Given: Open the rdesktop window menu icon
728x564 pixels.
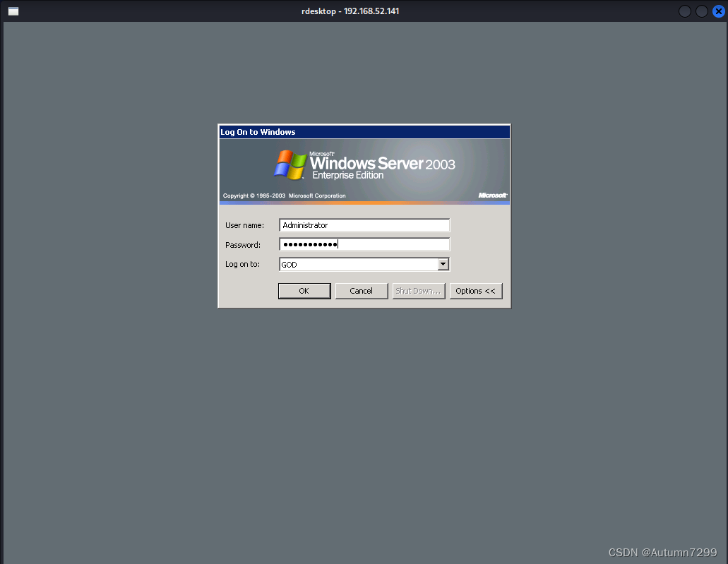Looking at the screenshot, I should tap(13, 11).
